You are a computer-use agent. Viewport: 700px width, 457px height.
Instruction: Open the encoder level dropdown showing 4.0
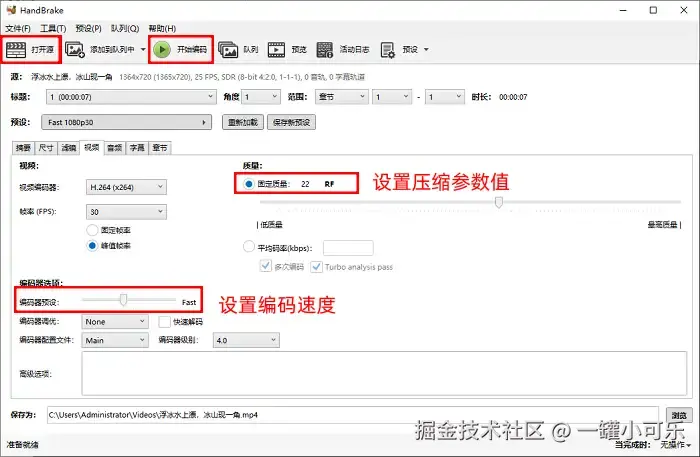coord(246,340)
